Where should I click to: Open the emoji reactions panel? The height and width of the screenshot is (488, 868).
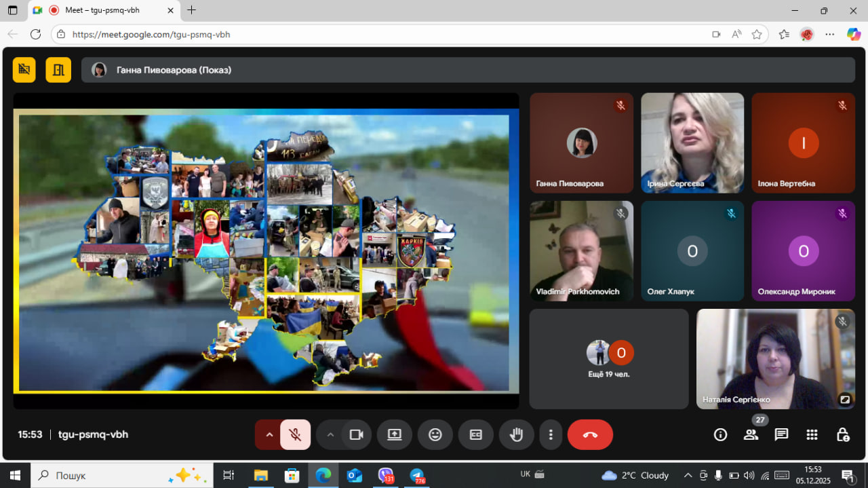pyautogui.click(x=435, y=434)
